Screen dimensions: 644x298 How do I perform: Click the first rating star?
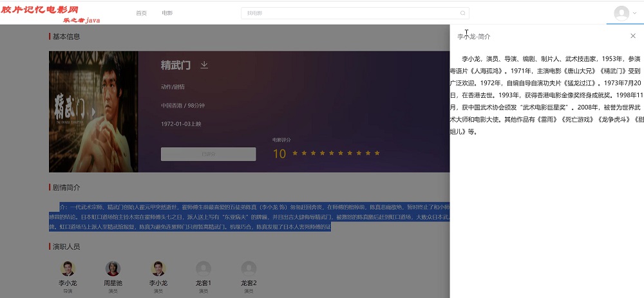[x=295, y=153]
